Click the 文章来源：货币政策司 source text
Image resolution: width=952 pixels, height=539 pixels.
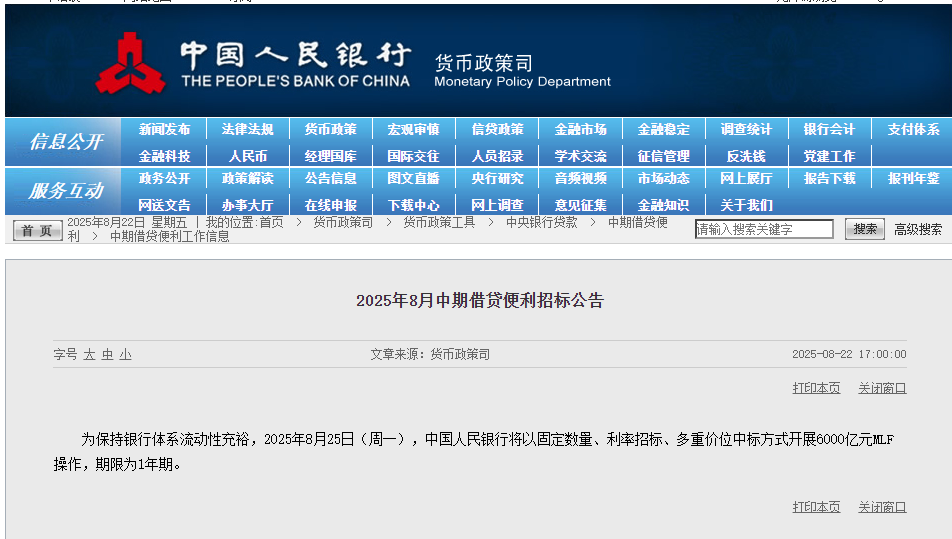click(x=430, y=354)
